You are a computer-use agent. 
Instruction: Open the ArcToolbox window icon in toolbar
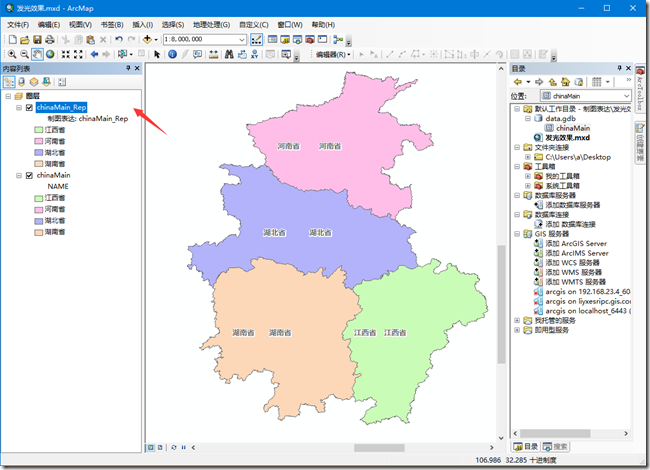point(310,40)
